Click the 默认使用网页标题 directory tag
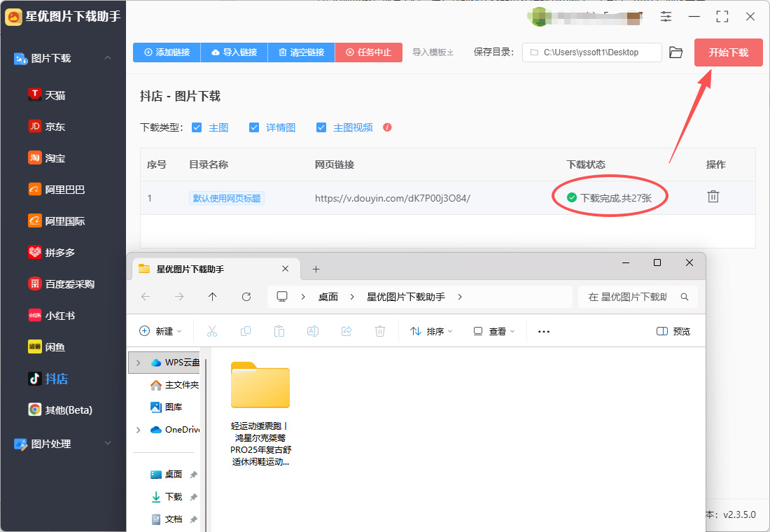This screenshot has width=770, height=532. pos(227,198)
